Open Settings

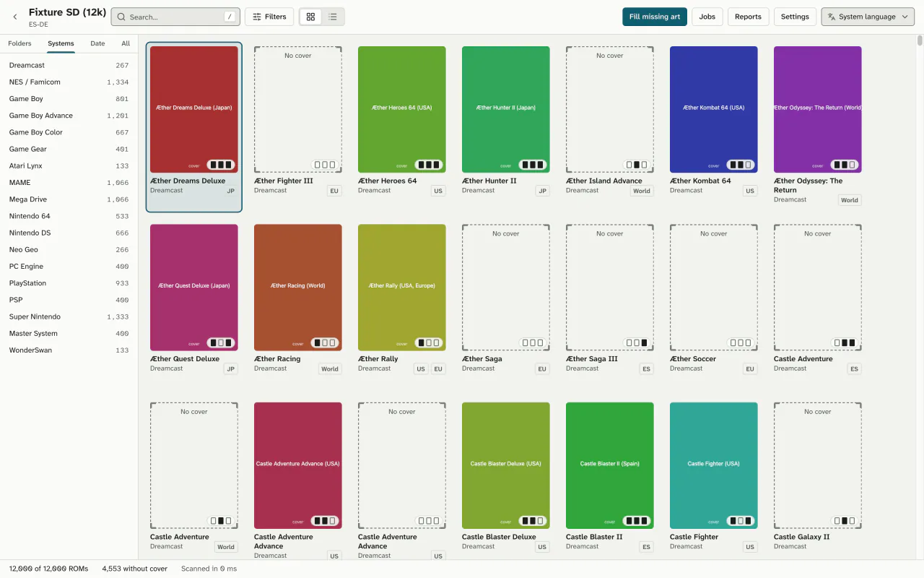[795, 17]
